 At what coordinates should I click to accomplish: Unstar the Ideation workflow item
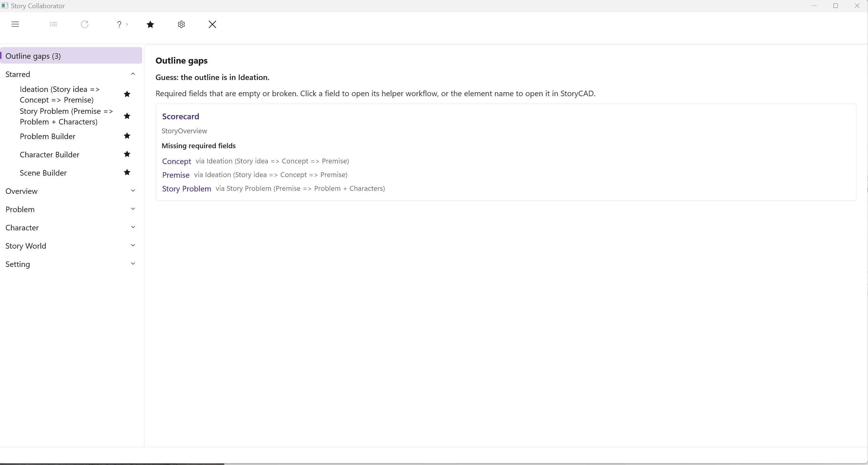tap(127, 94)
